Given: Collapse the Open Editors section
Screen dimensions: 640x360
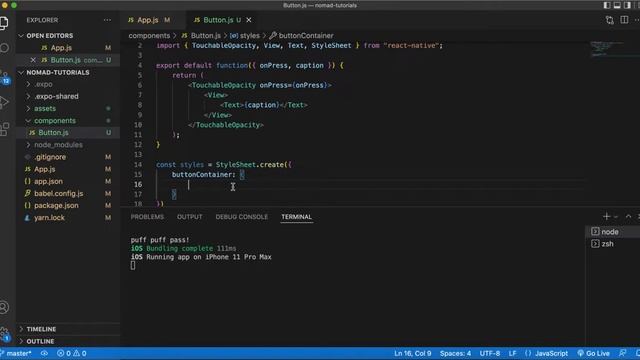Looking at the screenshot, I should [68, 36].
